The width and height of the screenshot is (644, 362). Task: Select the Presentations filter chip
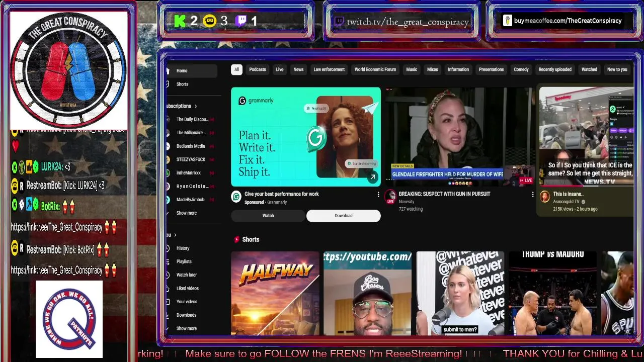491,69
